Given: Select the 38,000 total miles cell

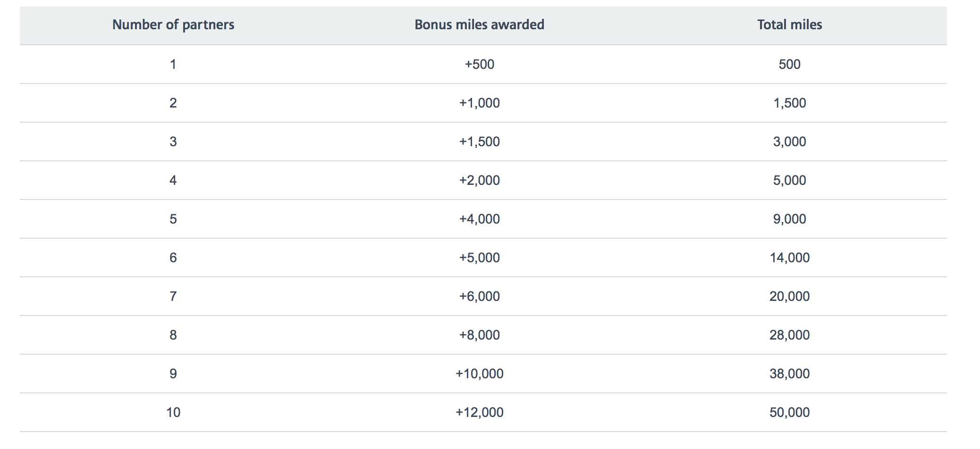Looking at the screenshot, I should tap(789, 374).
